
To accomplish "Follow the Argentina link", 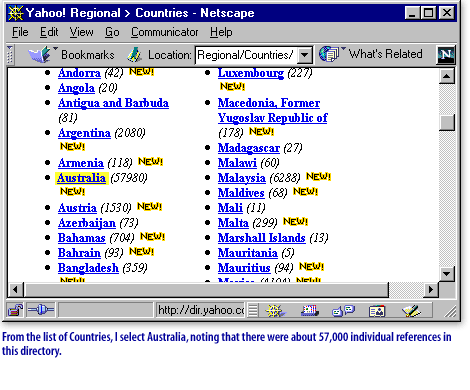I will coord(84,133).
